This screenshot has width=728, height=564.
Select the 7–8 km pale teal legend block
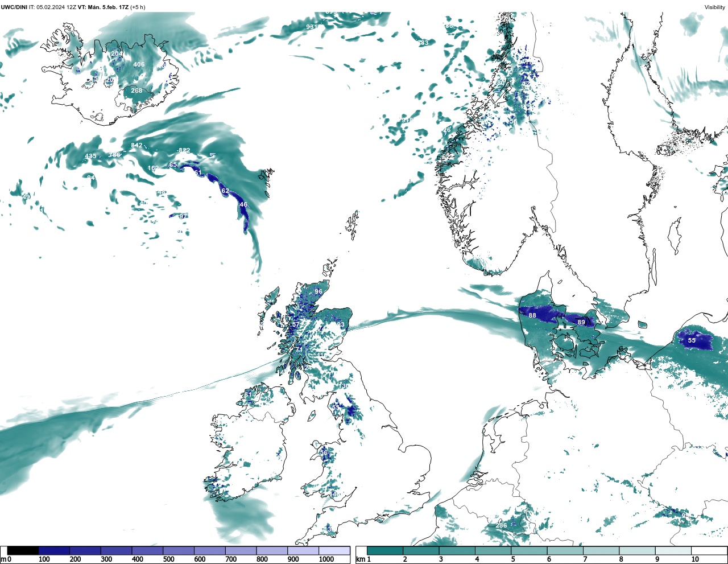tap(601, 550)
